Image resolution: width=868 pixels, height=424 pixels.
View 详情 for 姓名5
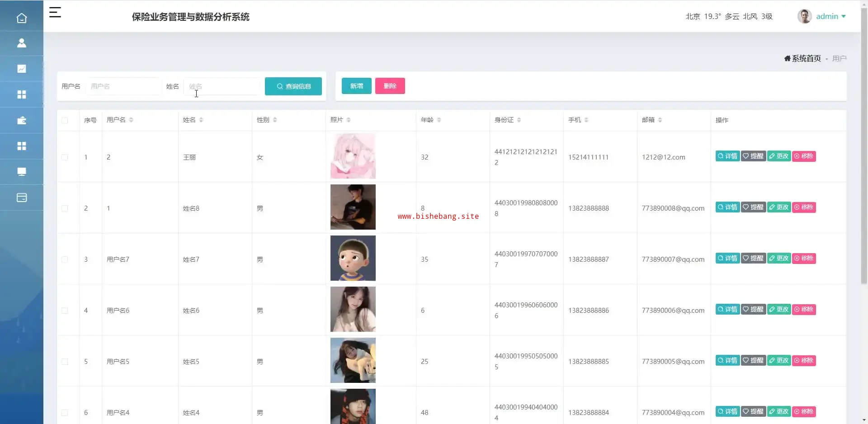tap(727, 361)
